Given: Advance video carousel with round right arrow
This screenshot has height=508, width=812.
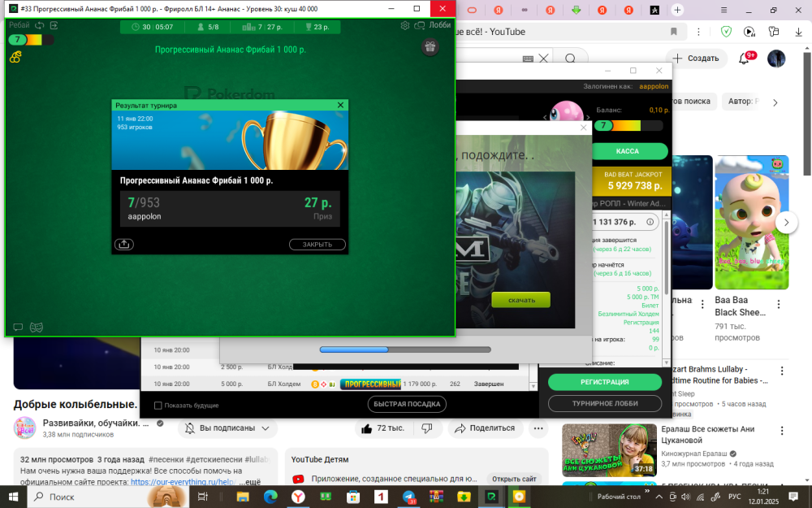Looking at the screenshot, I should [785, 223].
